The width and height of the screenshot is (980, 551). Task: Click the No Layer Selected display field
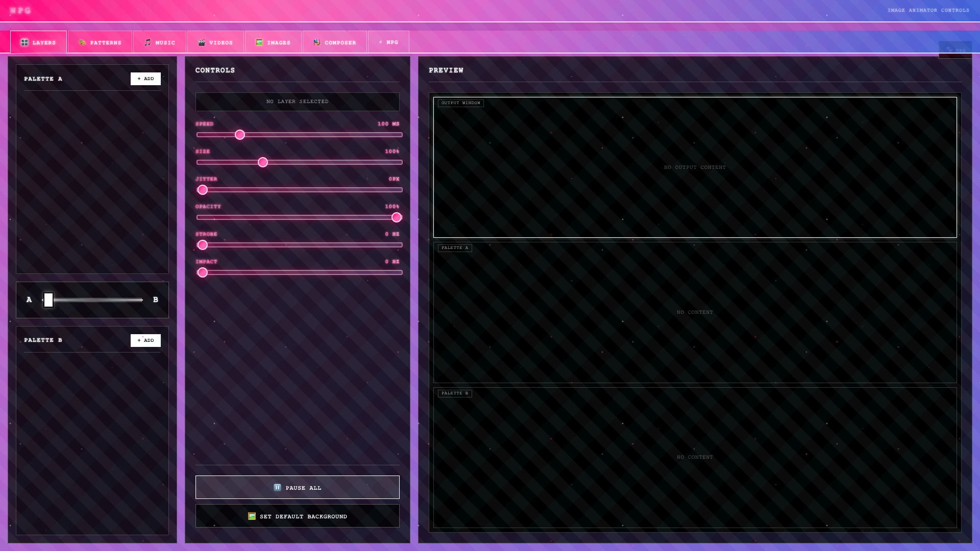298,102
